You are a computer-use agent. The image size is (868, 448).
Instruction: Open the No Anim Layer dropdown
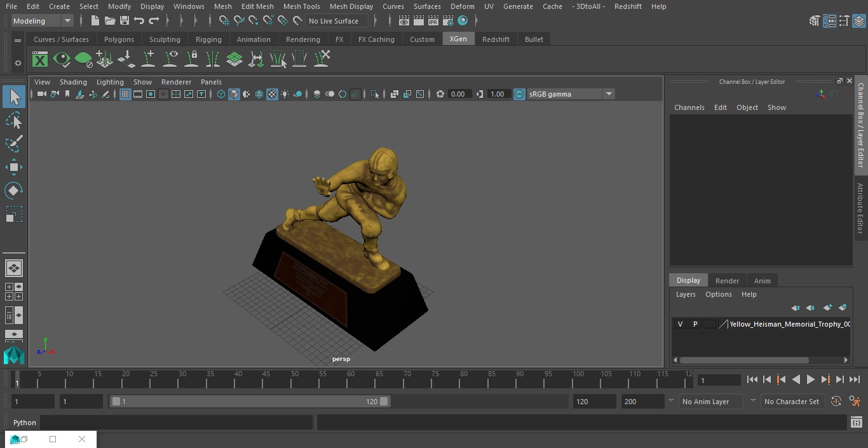[712, 402]
